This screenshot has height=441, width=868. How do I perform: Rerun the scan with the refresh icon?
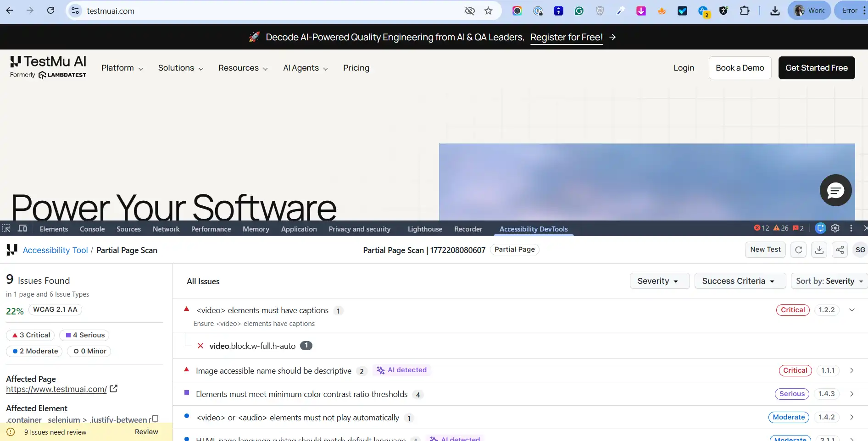pyautogui.click(x=798, y=250)
